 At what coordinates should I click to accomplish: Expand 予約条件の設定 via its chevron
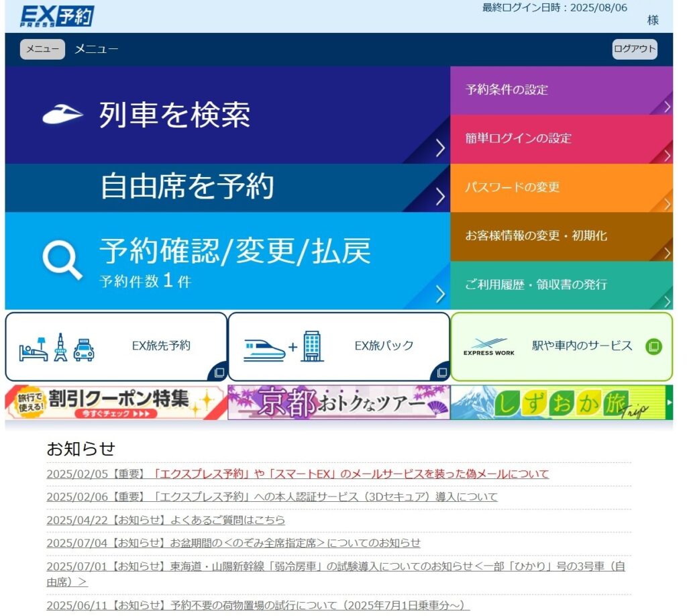(667, 107)
